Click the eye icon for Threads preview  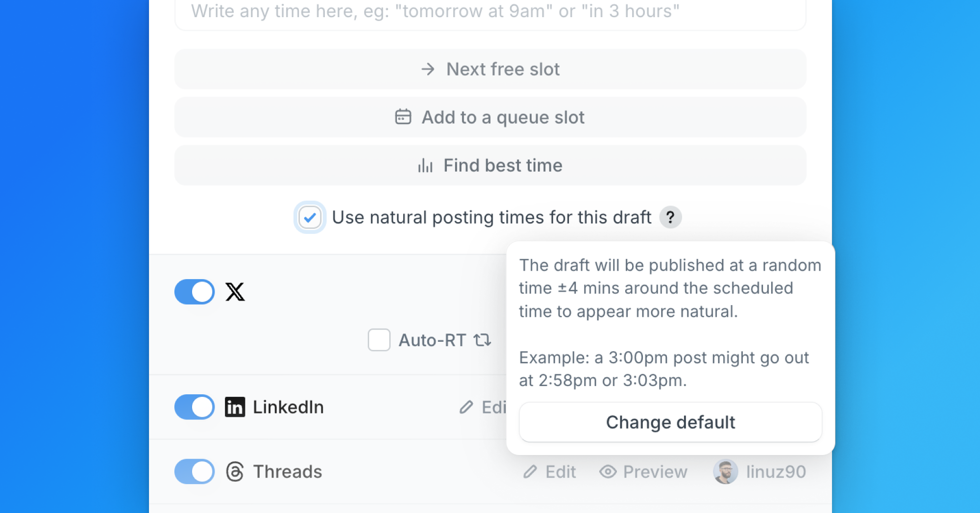pos(608,472)
